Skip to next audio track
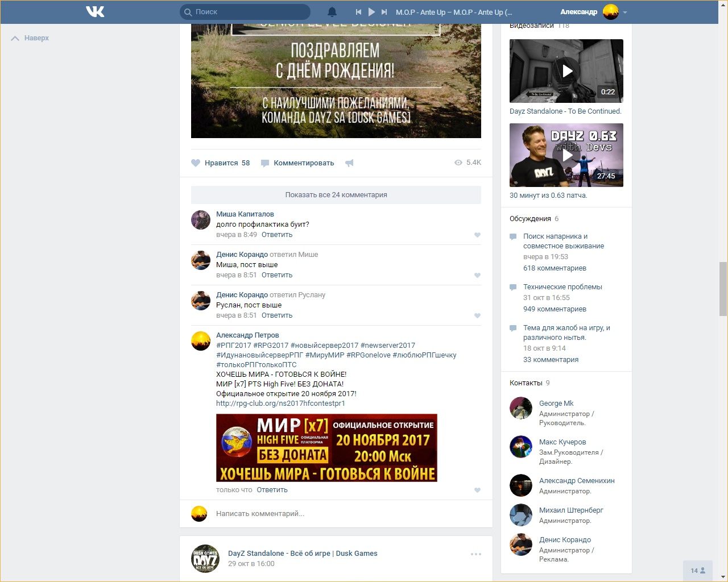This screenshot has height=582, width=728. coord(384,12)
